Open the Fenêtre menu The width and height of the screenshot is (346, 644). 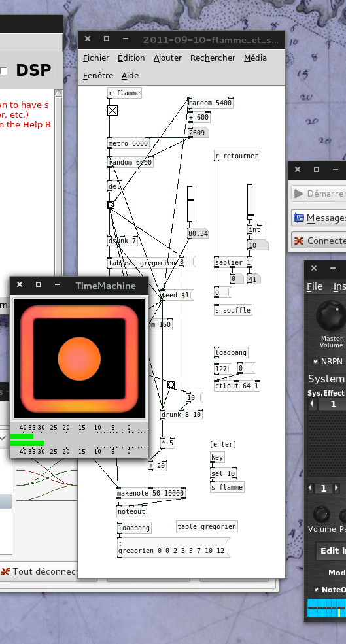pyautogui.click(x=98, y=76)
